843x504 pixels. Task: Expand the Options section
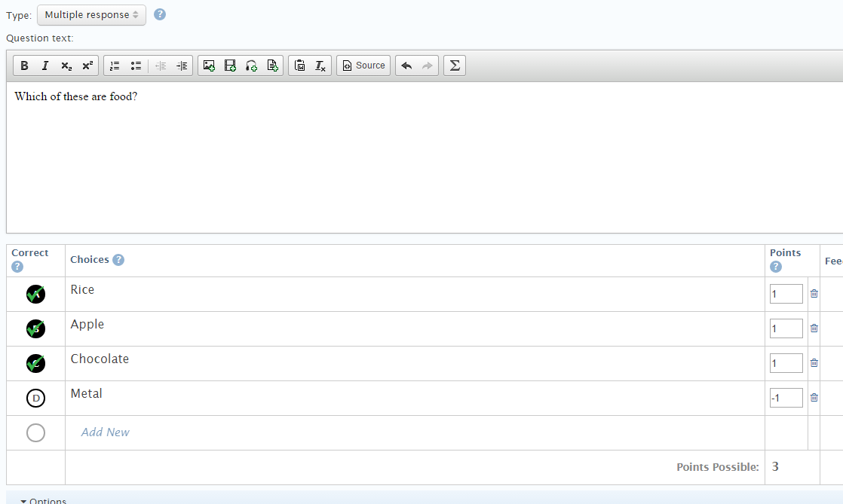44,500
